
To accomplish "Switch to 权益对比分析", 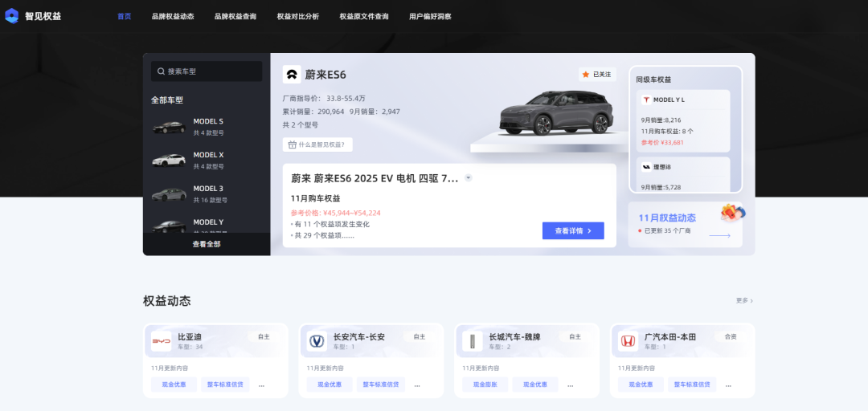I will coord(298,17).
